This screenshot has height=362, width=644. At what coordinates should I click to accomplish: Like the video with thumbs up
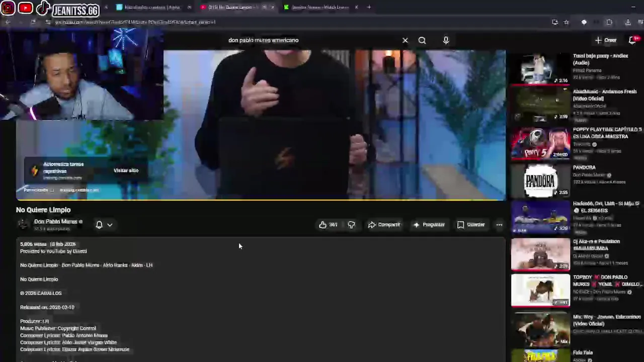pos(323,225)
